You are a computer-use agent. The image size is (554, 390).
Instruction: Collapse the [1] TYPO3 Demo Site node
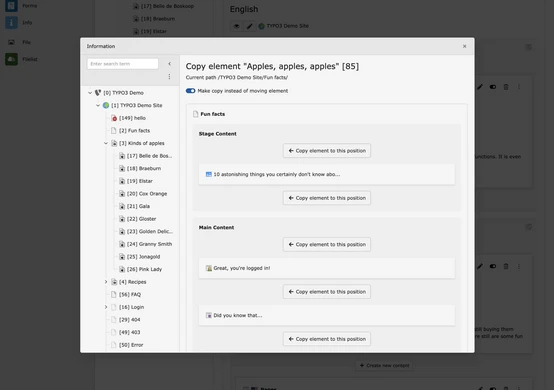pyautogui.click(x=98, y=105)
